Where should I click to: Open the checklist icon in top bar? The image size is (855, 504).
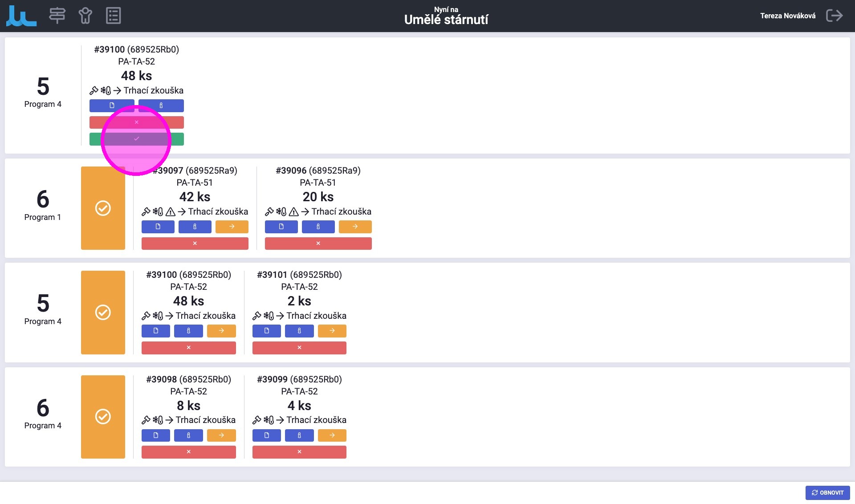113,16
